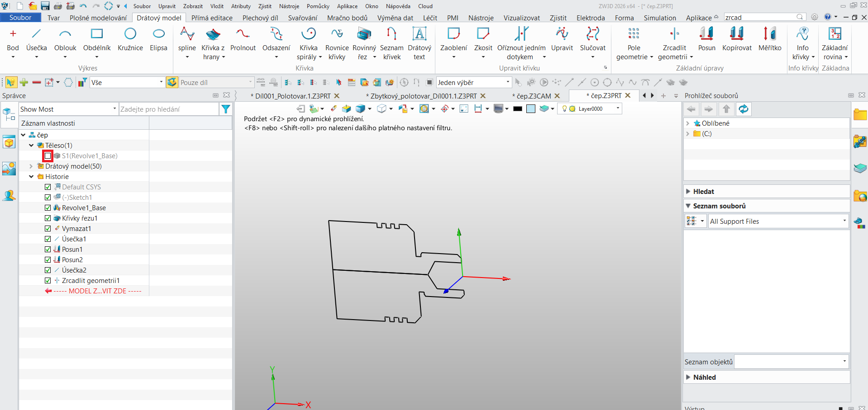Open the Show Most dropdown
The width and height of the screenshot is (868, 410).
(68, 109)
